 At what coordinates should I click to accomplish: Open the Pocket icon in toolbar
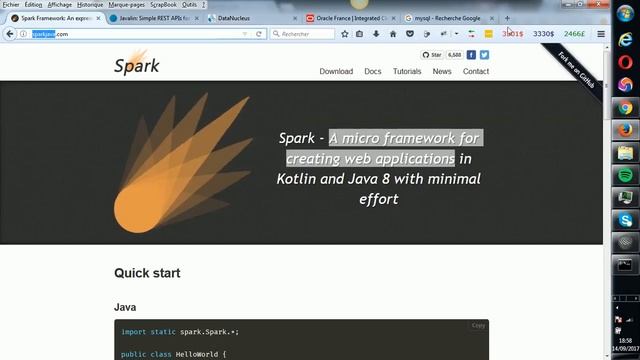[x=410, y=34]
